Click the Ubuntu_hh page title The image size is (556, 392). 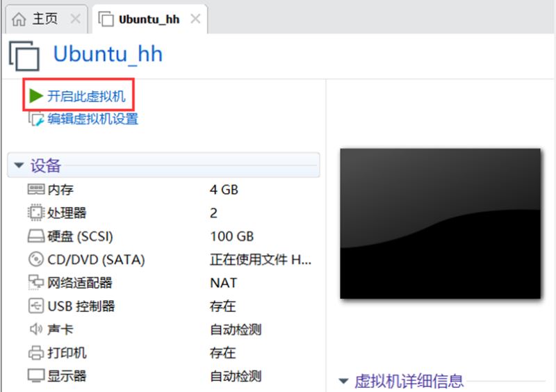[108, 54]
